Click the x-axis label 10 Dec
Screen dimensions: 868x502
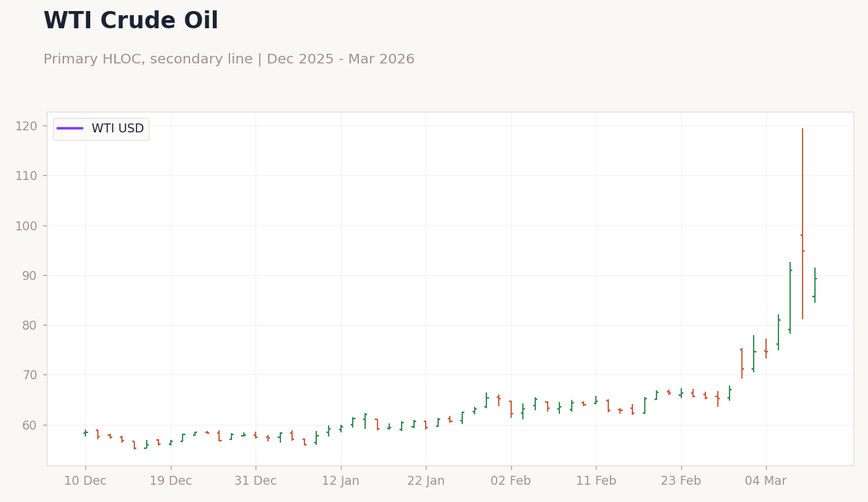(85, 481)
